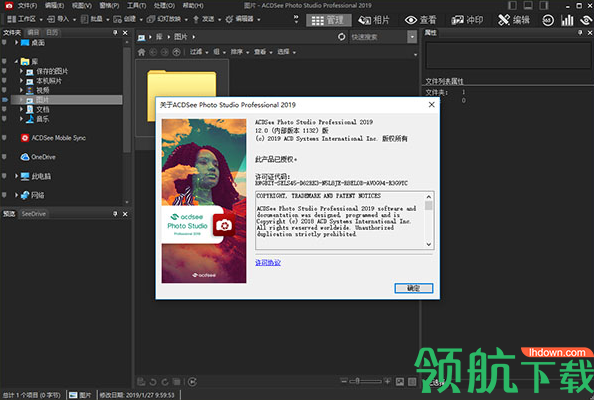Select OneDrive cloud icon in folder tree

(x=25, y=157)
